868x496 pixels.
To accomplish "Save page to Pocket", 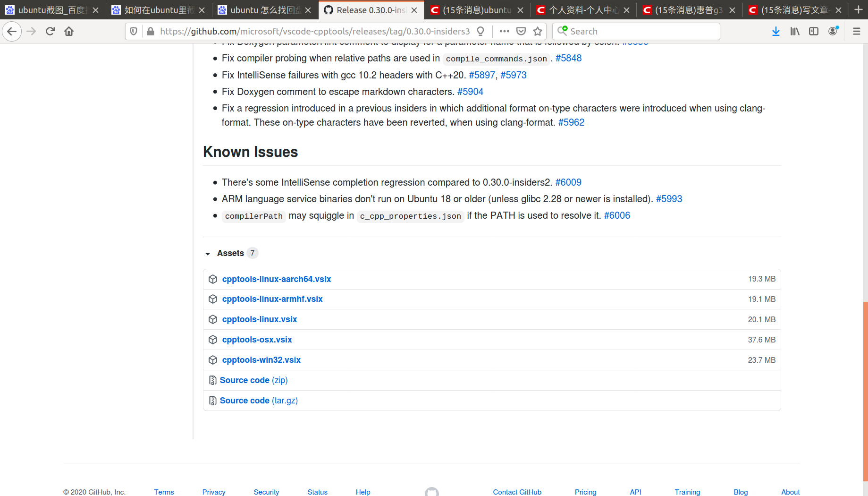I will click(521, 31).
